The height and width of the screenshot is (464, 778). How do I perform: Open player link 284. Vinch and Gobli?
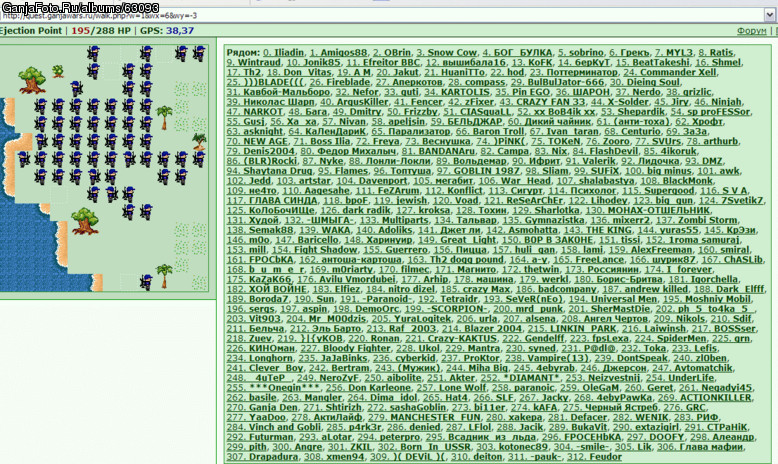pyautogui.click(x=273, y=427)
